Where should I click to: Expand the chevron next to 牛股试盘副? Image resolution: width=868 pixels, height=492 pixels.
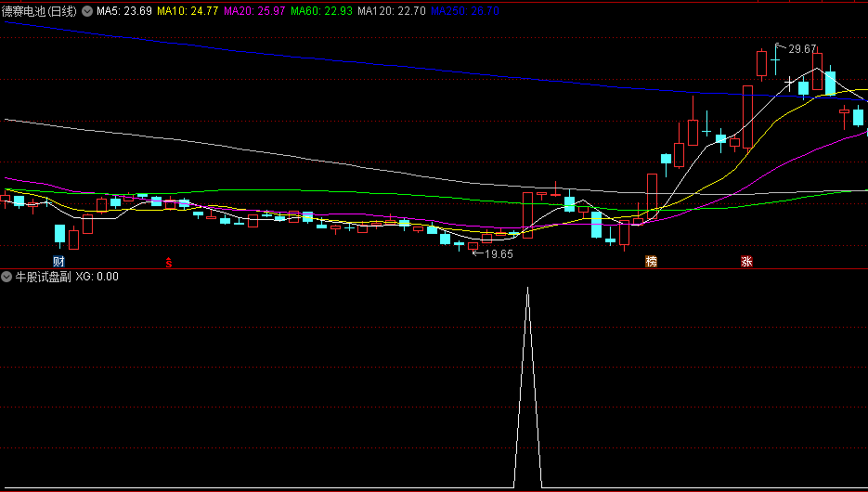tap(6, 277)
